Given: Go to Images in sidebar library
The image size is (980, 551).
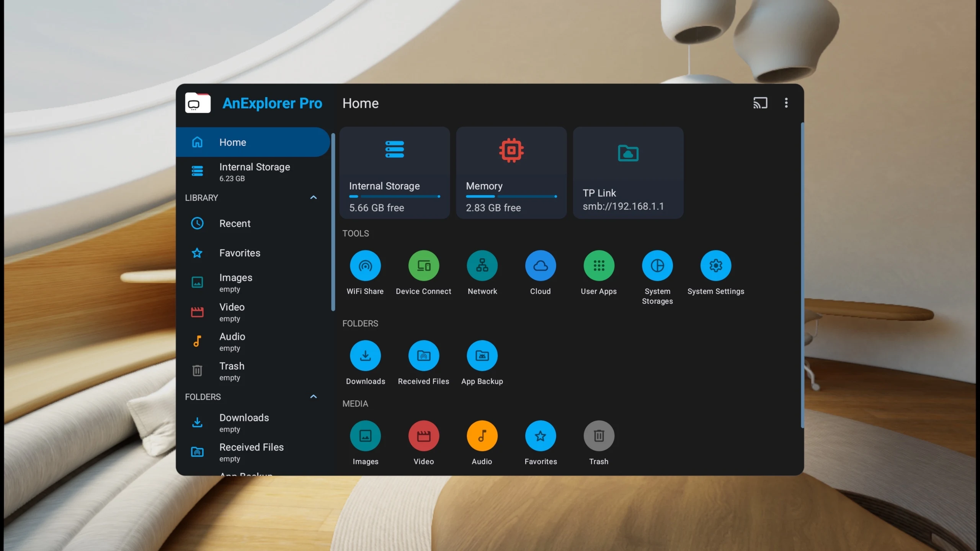Looking at the screenshot, I should click(x=253, y=283).
